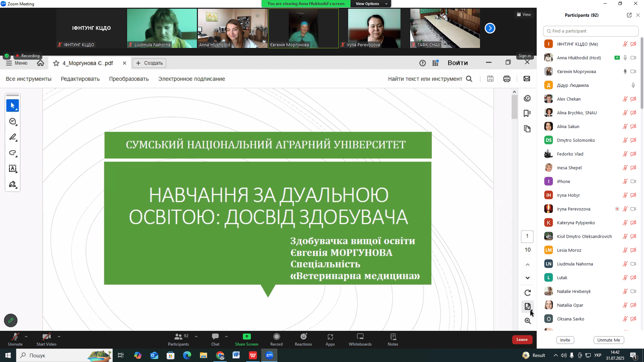The width and height of the screenshot is (644, 362).
Task: Click the Share Screen button
Action: pos(247,340)
